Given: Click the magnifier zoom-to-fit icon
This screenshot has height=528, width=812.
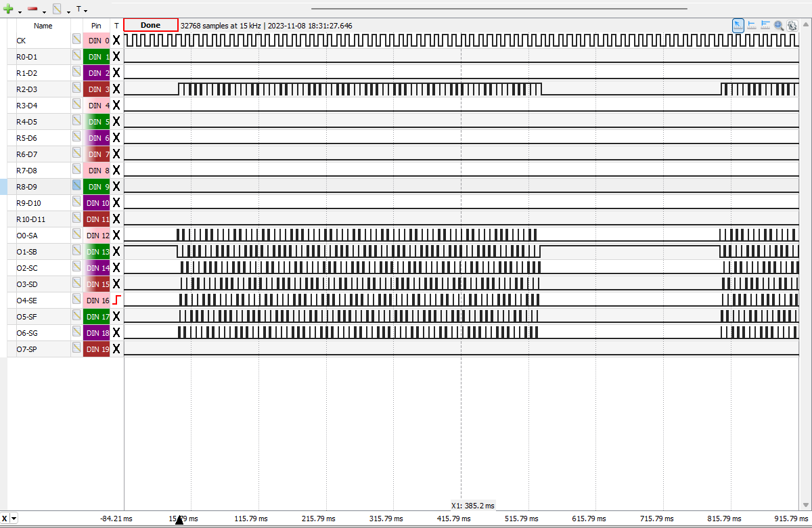Looking at the screenshot, I should (x=779, y=25).
